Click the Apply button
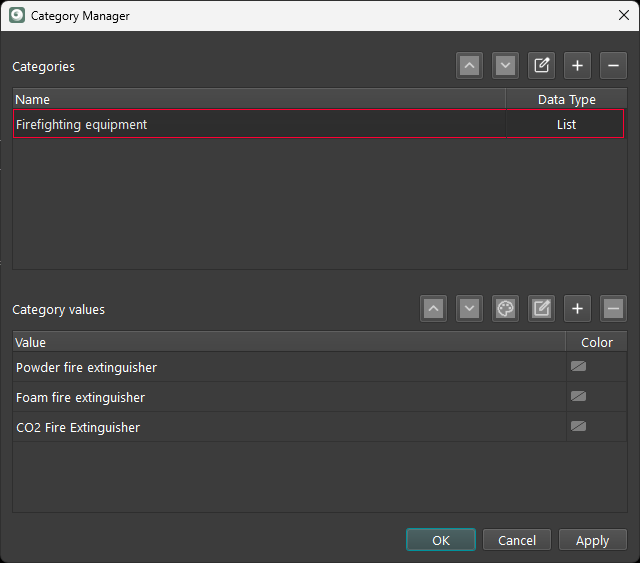This screenshot has height=563, width=640. [592, 540]
